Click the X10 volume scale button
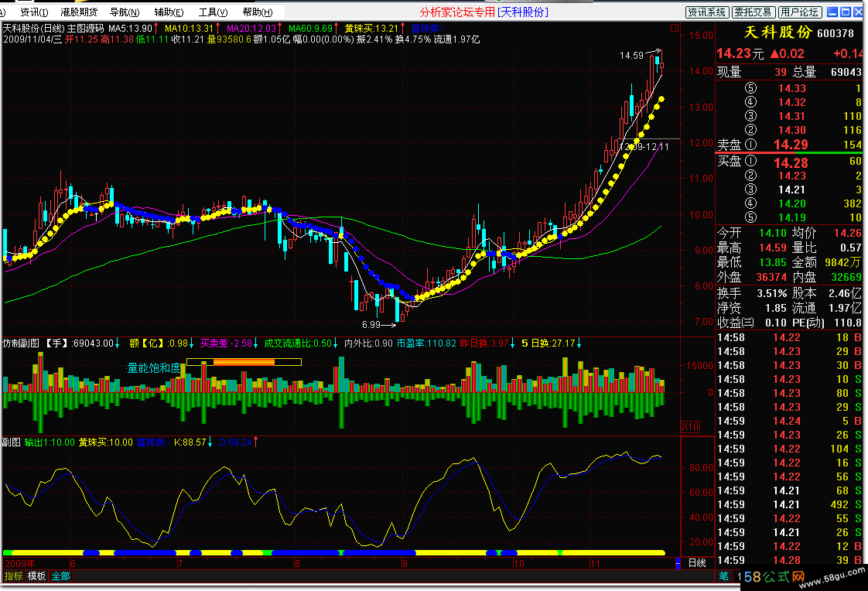Image resolution: width=868 pixels, height=591 pixels. [690, 427]
